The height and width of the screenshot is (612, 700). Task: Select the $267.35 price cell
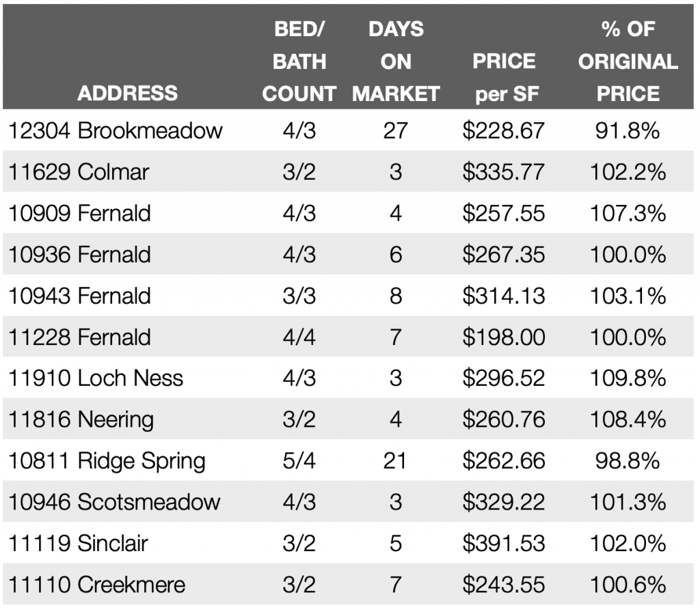pos(504,255)
